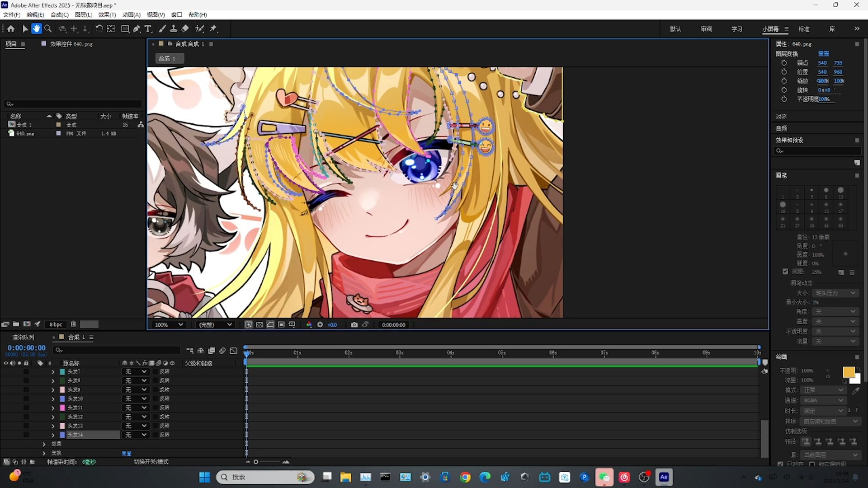Open the Graph Editor icon in timeline

[x=233, y=350]
